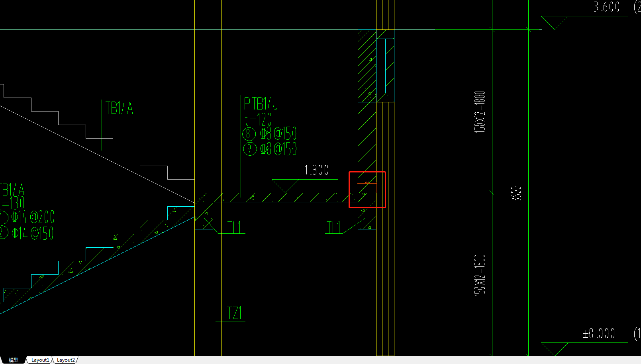Screen dimensions: 641x364
Task: Select the PTB1/J landing slab label
Action: 261,104
